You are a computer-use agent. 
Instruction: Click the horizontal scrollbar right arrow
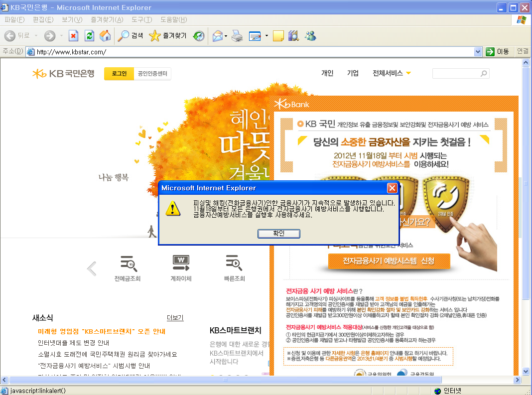(518, 380)
